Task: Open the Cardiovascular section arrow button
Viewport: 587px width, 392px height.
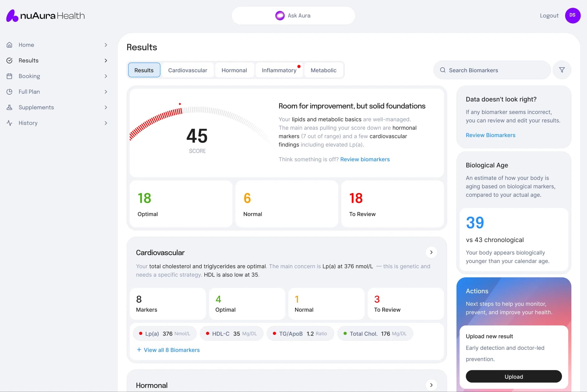Action: [431, 252]
